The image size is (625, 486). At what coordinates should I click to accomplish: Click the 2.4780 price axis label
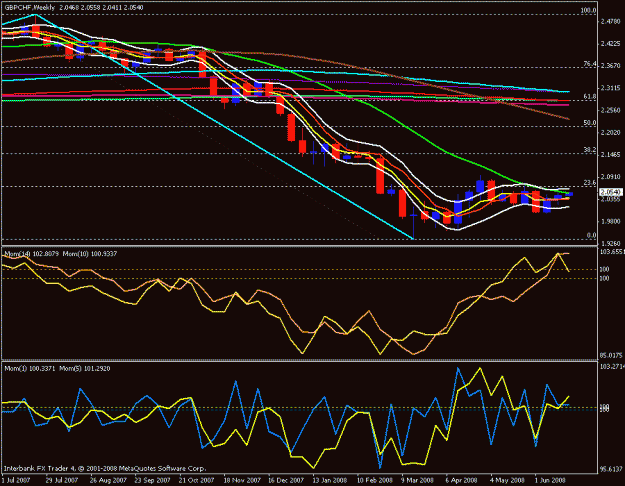click(611, 22)
